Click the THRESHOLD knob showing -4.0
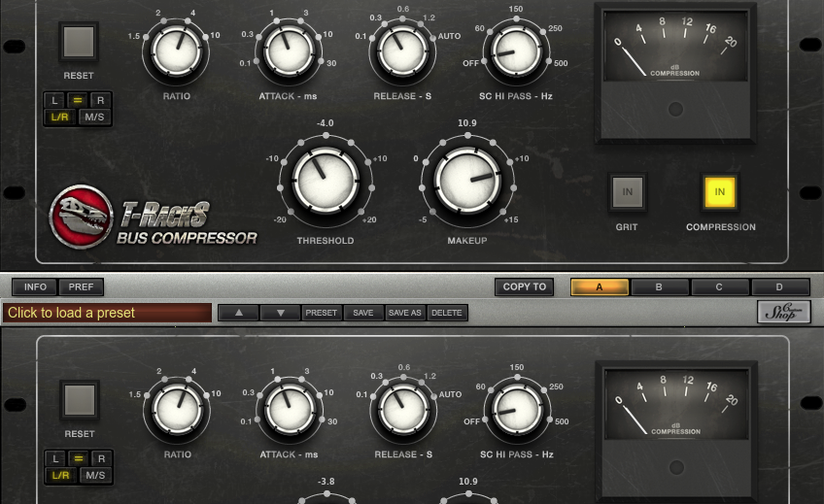 326,182
